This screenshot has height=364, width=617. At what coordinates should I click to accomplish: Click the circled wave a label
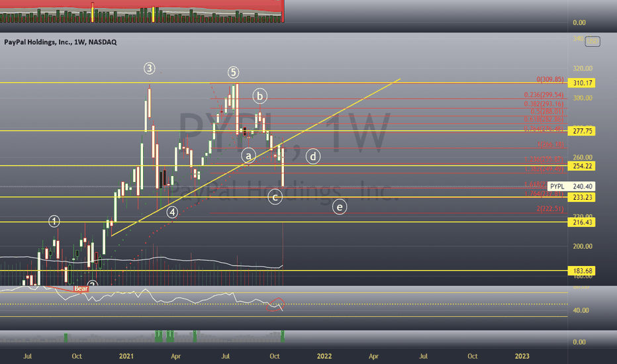tap(249, 156)
